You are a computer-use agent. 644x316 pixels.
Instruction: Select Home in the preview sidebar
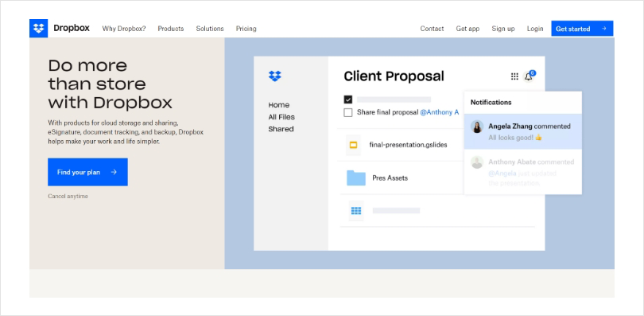pos(279,105)
